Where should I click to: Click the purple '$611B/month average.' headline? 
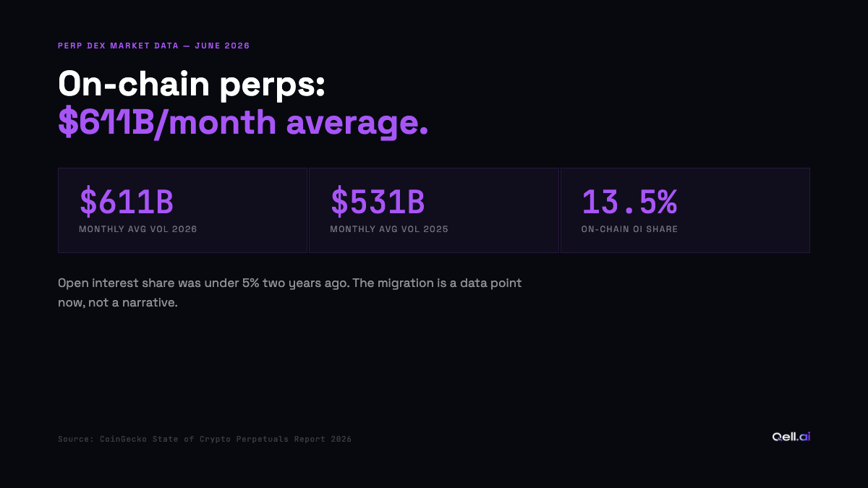tap(243, 122)
